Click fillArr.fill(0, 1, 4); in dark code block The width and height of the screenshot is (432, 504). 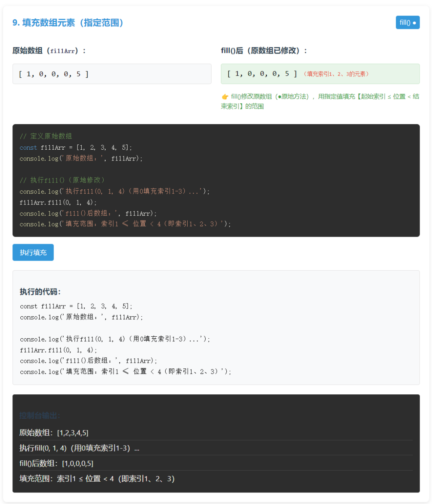pyautogui.click(x=58, y=203)
